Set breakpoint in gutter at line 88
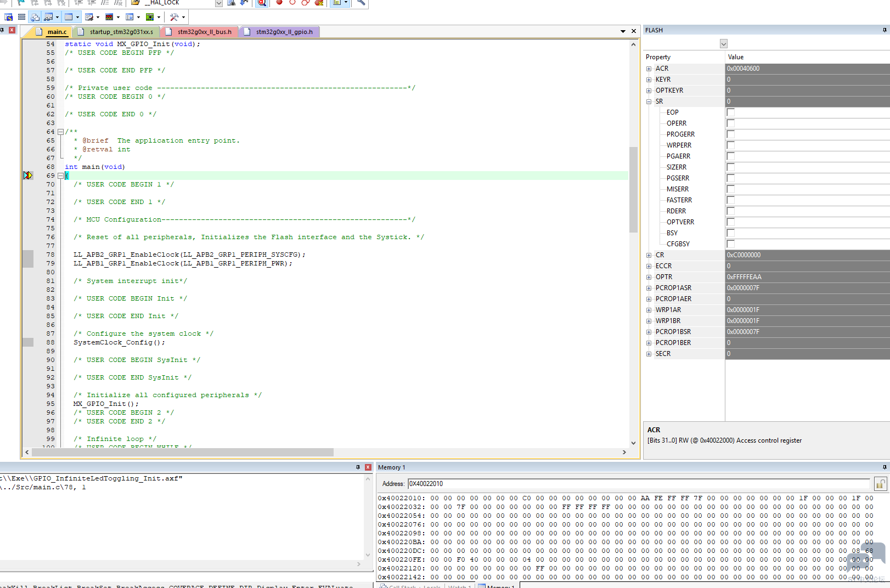Image resolution: width=890 pixels, height=588 pixels. click(x=28, y=342)
